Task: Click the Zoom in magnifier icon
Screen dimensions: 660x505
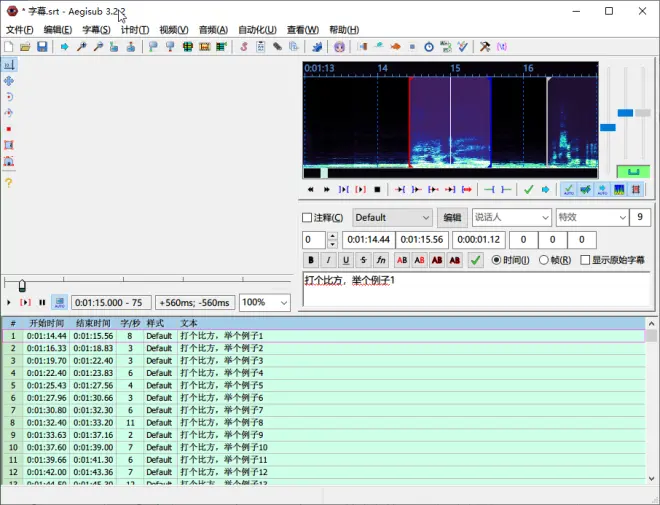Action: tap(81, 47)
